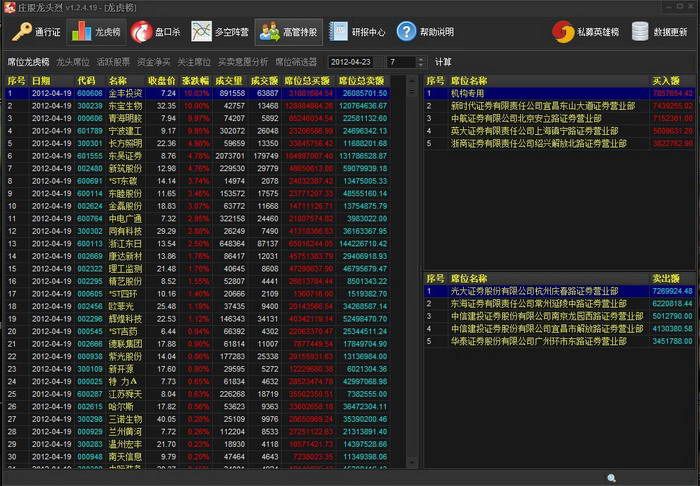Screen dimensions: 700x486
Task: Click the spinner arrows beside 7
Action: click(421, 62)
